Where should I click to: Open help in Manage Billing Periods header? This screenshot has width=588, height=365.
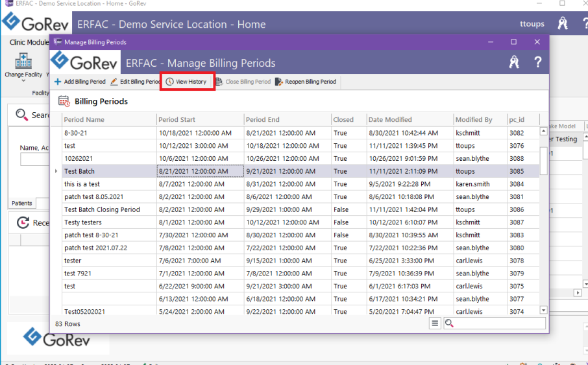tap(537, 62)
